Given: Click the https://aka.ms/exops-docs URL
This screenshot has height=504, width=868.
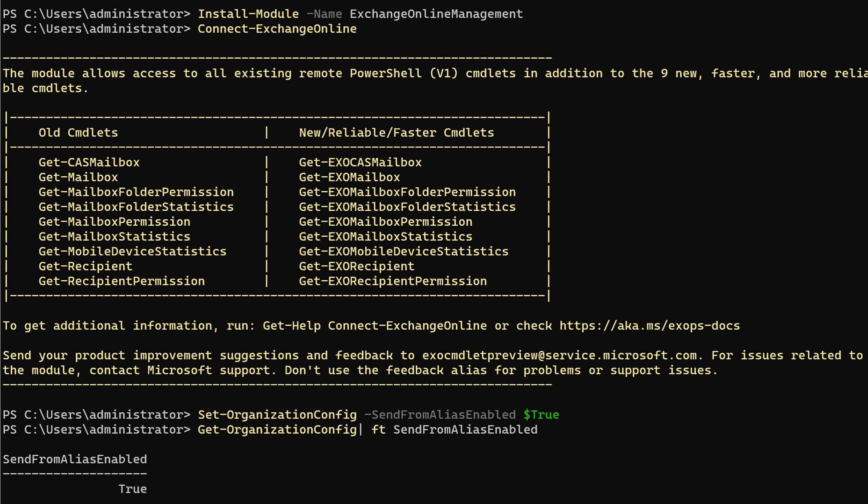Looking at the screenshot, I should 649,326.
